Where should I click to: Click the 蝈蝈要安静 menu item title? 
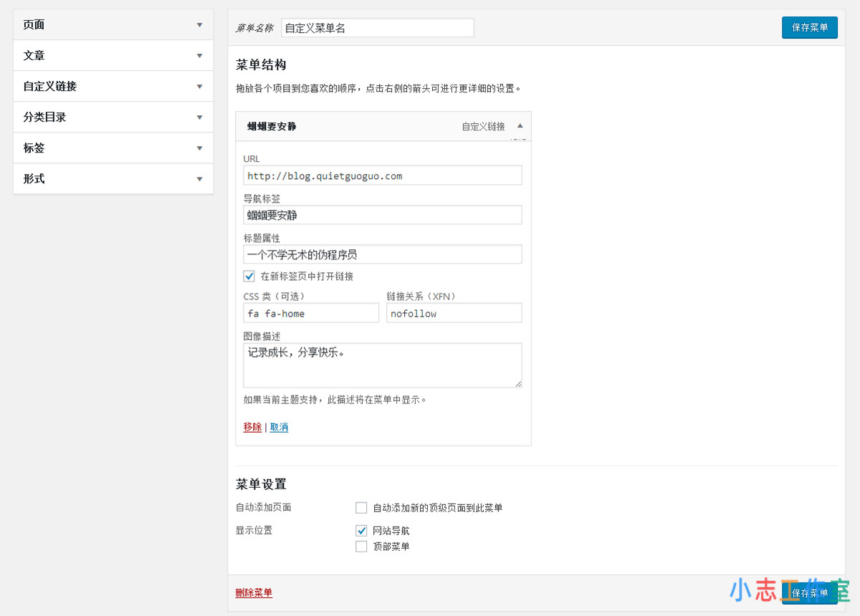(272, 126)
